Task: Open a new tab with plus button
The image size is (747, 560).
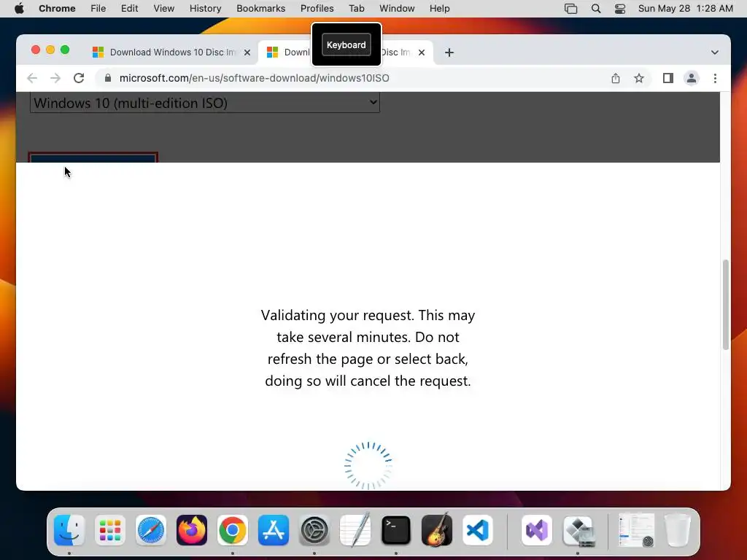Action: coord(449,52)
